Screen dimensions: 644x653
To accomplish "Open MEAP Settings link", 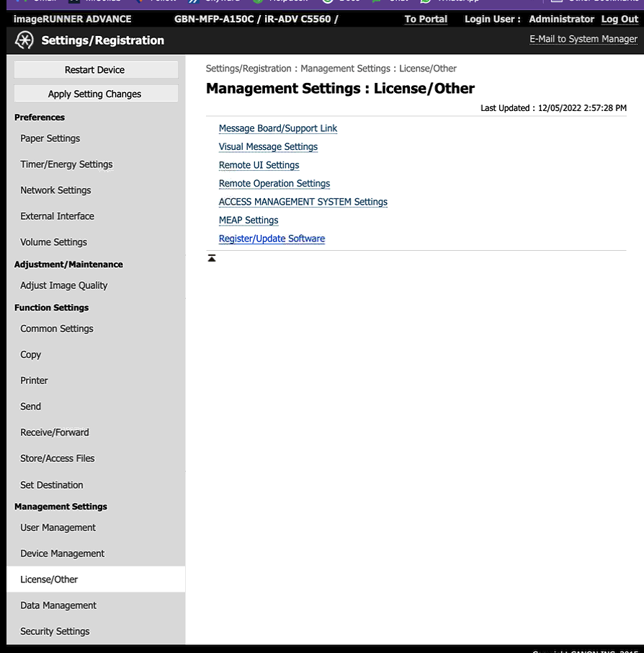I will (x=249, y=220).
